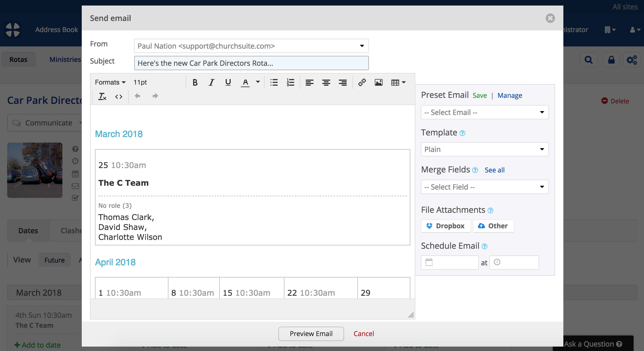Open the Select Field merge dropdown
This screenshot has height=351, width=644.
click(x=485, y=187)
